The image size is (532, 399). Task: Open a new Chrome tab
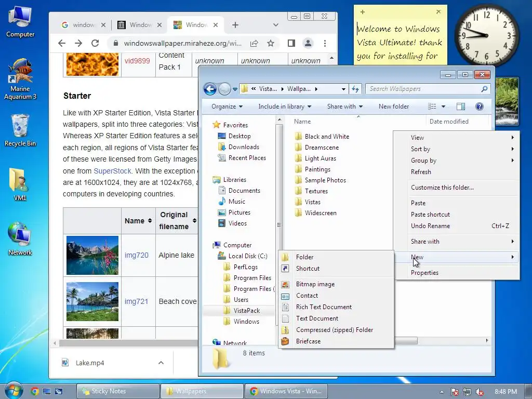235,25
